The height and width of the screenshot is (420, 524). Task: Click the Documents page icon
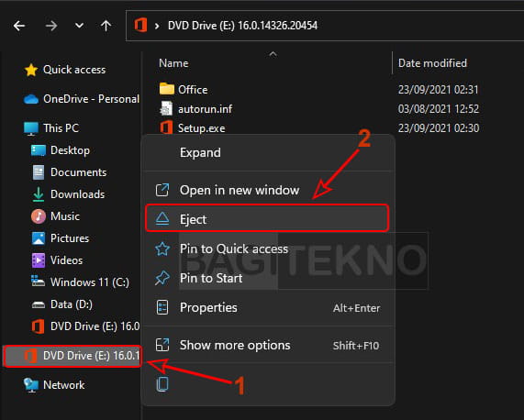39,172
